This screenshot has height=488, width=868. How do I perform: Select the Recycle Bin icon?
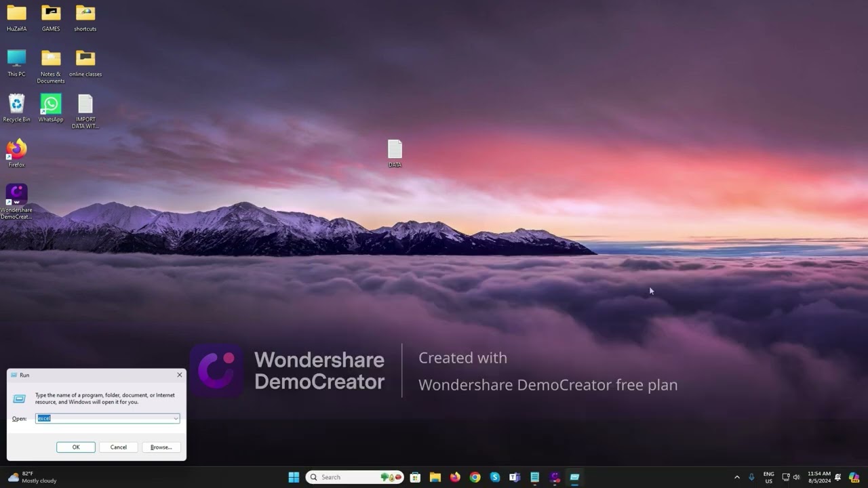coord(16,108)
